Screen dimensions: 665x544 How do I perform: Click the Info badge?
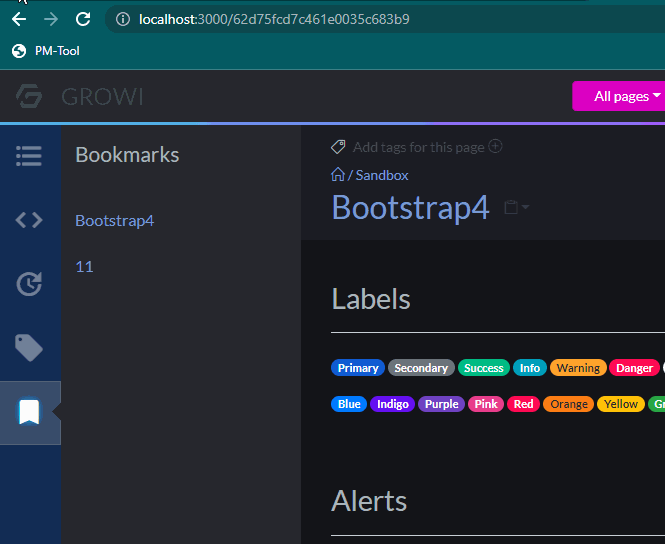[x=530, y=368]
